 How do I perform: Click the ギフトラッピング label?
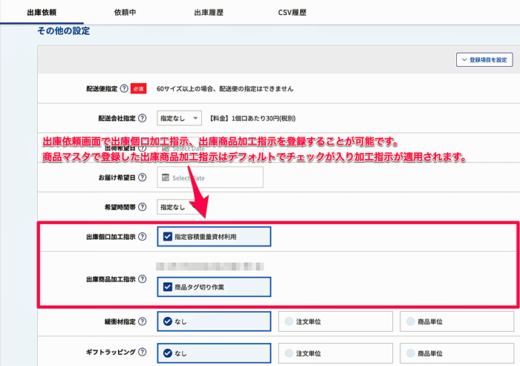tap(111, 352)
